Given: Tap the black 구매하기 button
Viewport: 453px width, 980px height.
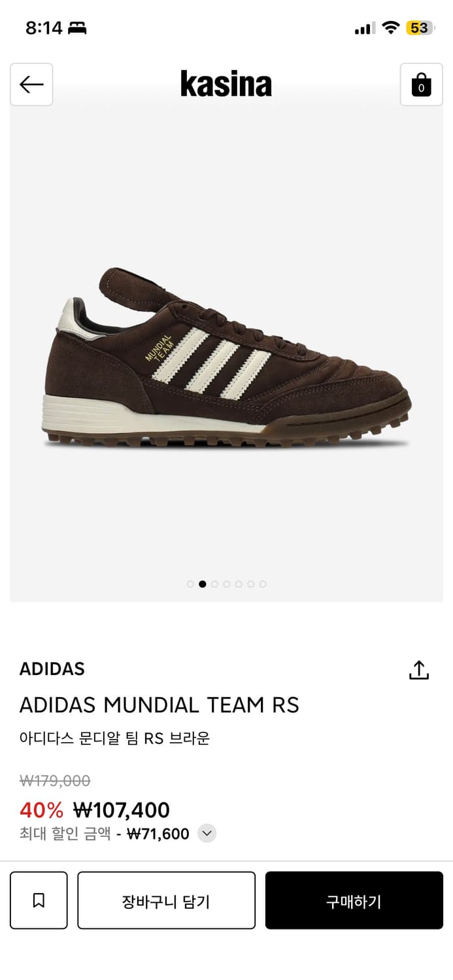Looking at the screenshot, I should pyautogui.click(x=354, y=900).
